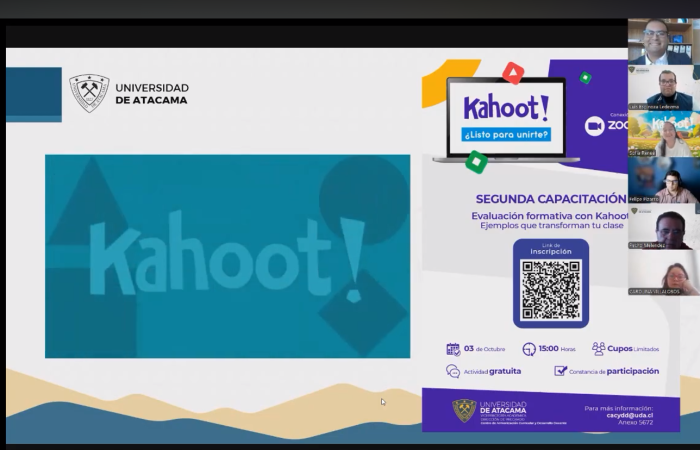Screen dimensions: 700x450
Task: Select Pedro Melendez's video tile
Action: click(664, 226)
